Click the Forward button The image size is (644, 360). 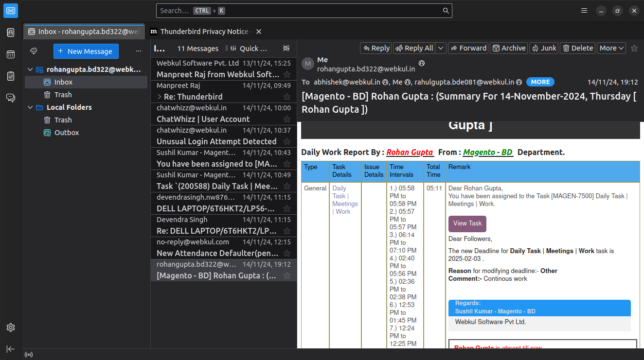point(468,48)
